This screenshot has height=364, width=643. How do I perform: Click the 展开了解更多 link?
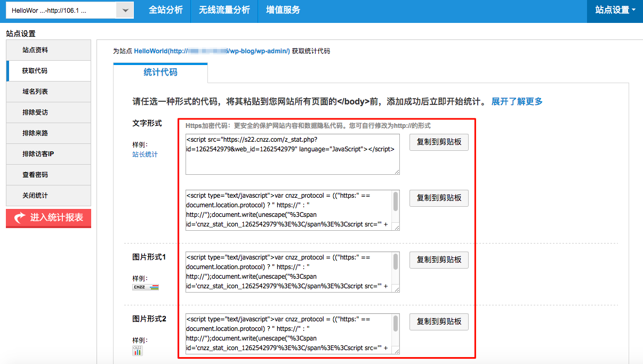pyautogui.click(x=517, y=102)
